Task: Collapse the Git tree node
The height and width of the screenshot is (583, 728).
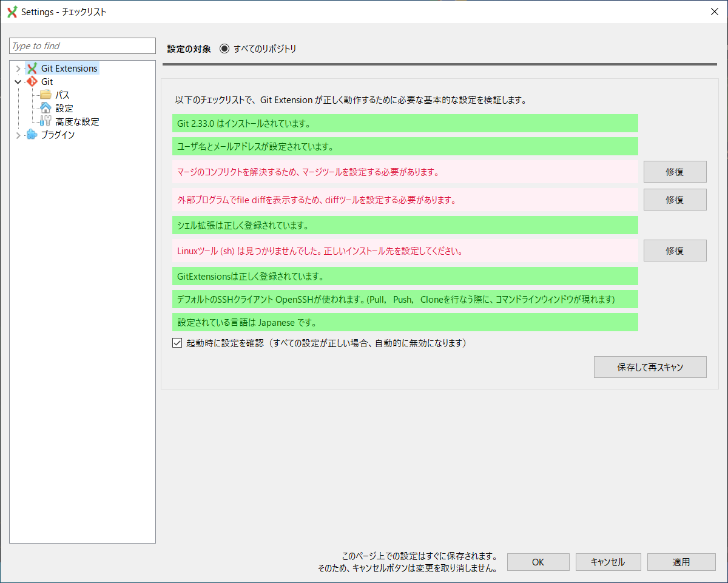Action: [x=18, y=82]
